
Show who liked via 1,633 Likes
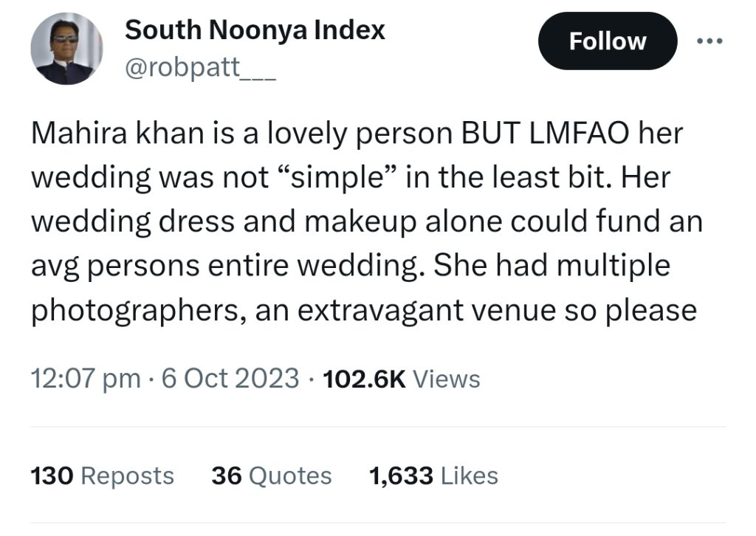click(x=433, y=475)
